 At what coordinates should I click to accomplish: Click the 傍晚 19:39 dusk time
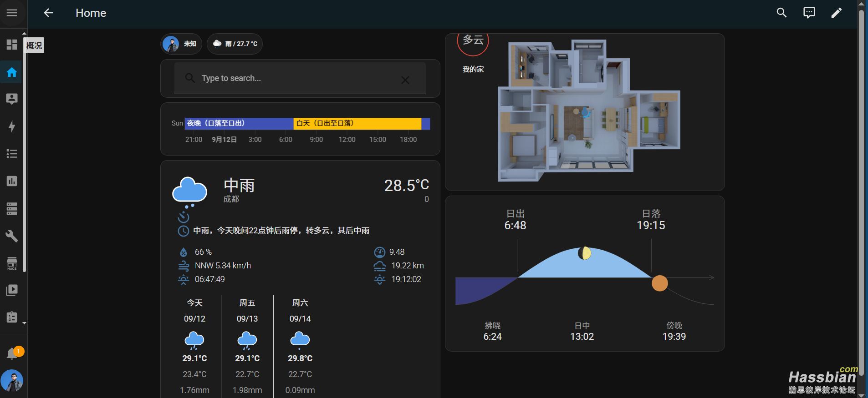tap(674, 332)
